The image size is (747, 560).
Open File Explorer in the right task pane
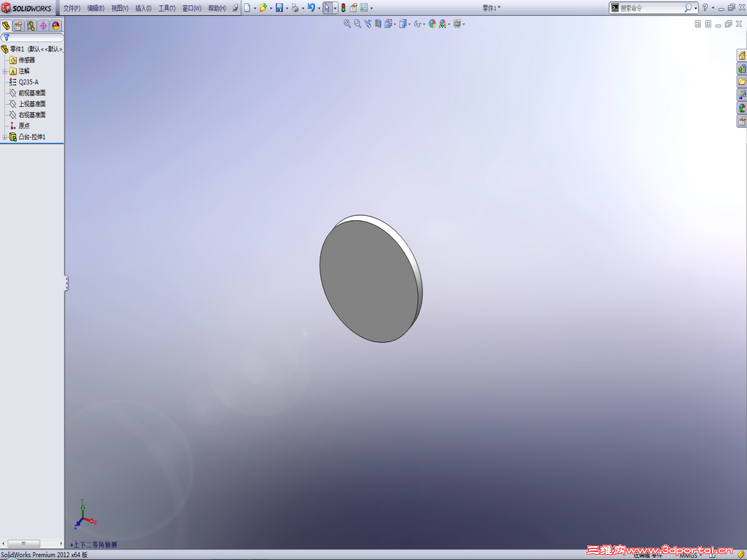pyautogui.click(x=742, y=82)
